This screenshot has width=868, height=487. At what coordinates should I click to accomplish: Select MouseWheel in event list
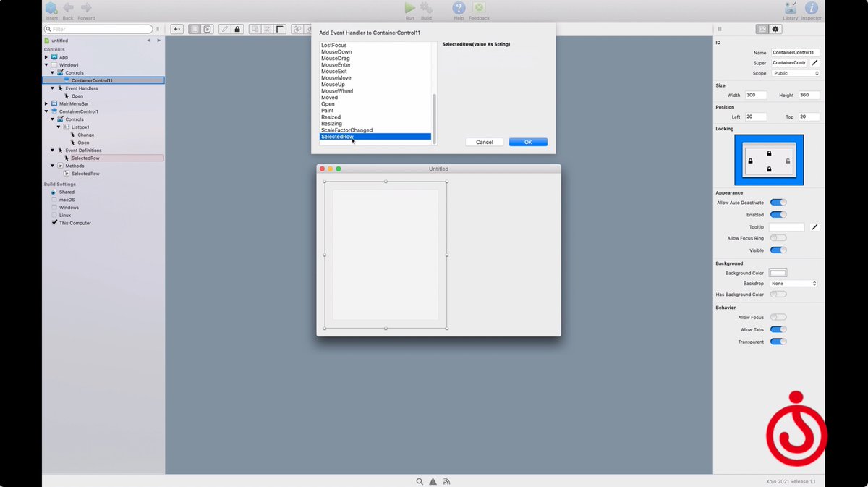coord(375,91)
